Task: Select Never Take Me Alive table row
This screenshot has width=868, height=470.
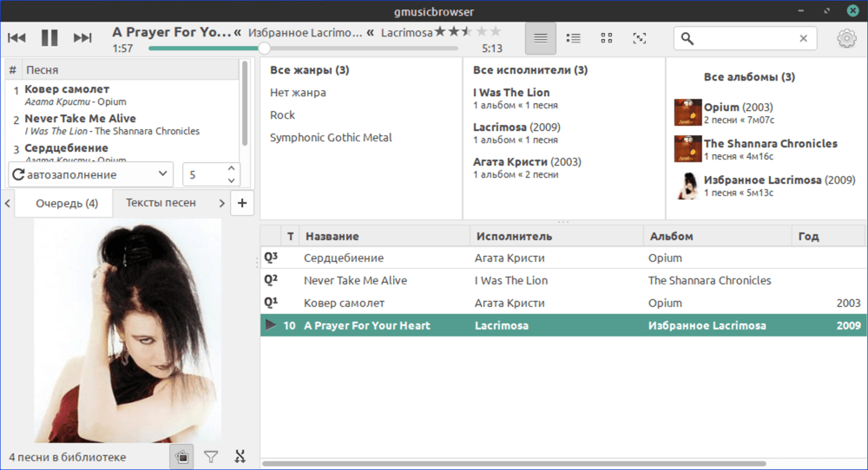Action: [563, 280]
